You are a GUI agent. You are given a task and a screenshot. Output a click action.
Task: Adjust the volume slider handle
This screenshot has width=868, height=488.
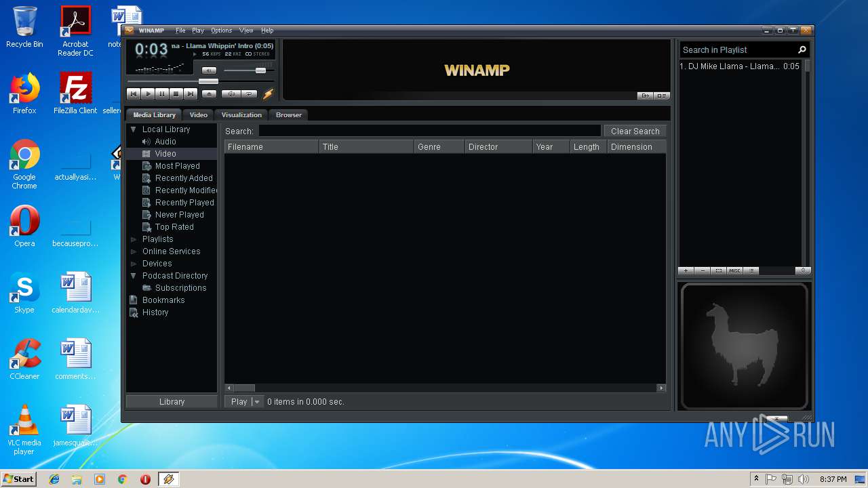[260, 70]
